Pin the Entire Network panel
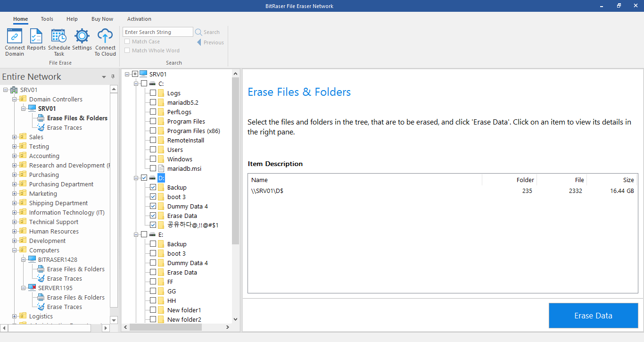Image resolution: width=644 pixels, height=342 pixels. tap(113, 76)
